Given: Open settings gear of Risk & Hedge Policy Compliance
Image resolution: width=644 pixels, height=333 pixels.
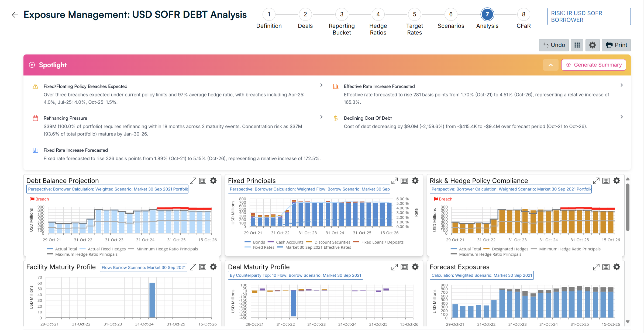Looking at the screenshot, I should [617, 181].
